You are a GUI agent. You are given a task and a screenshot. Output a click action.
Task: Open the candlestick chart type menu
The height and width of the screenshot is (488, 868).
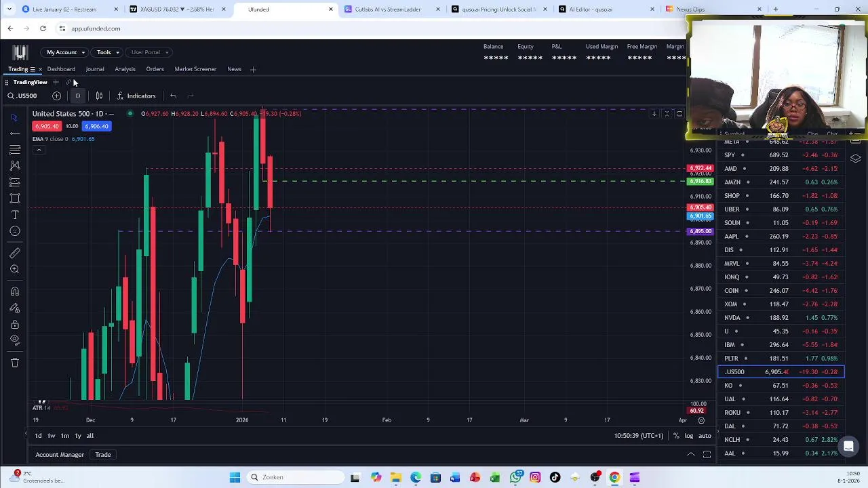(x=99, y=96)
